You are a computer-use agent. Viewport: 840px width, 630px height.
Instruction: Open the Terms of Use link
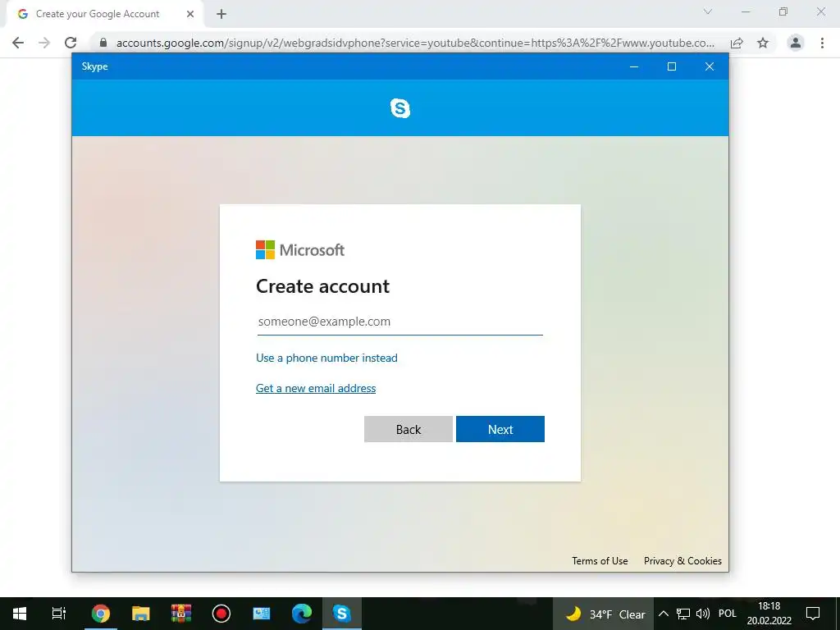pos(600,561)
